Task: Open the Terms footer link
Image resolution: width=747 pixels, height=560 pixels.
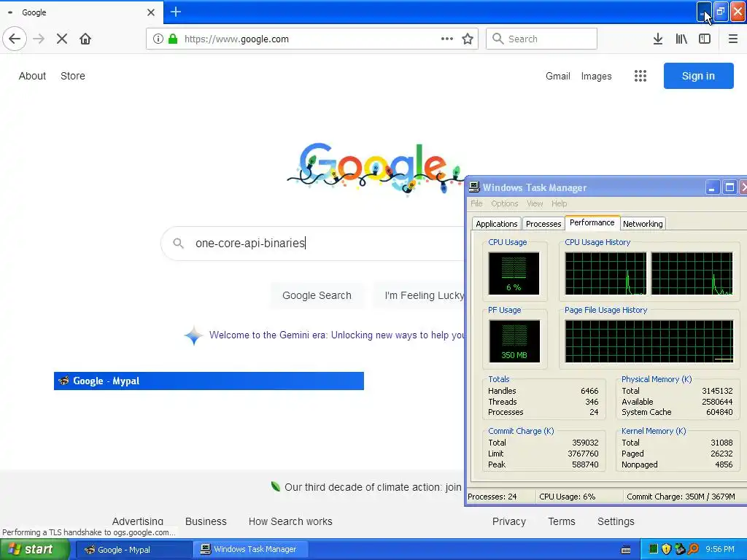Action: click(561, 521)
